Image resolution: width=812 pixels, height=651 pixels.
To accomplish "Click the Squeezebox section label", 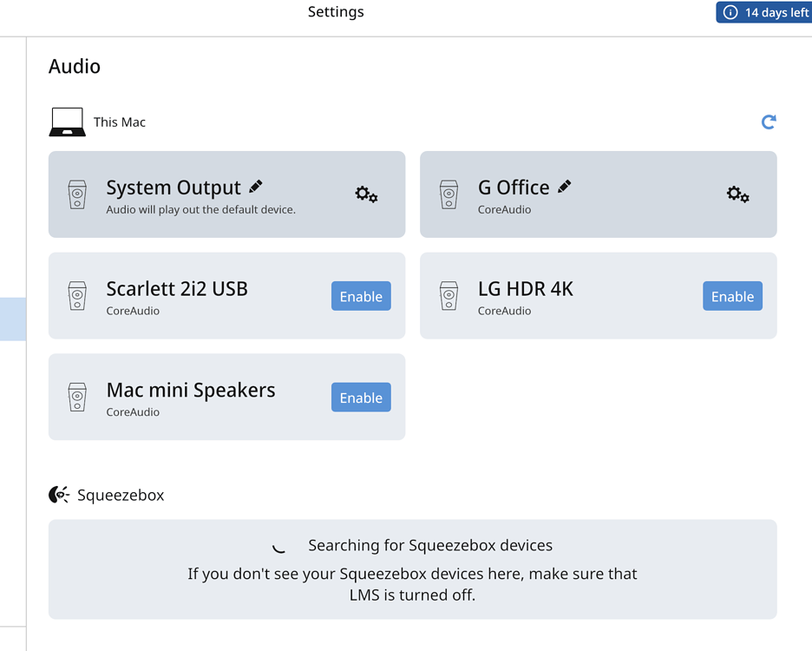I will (121, 495).
